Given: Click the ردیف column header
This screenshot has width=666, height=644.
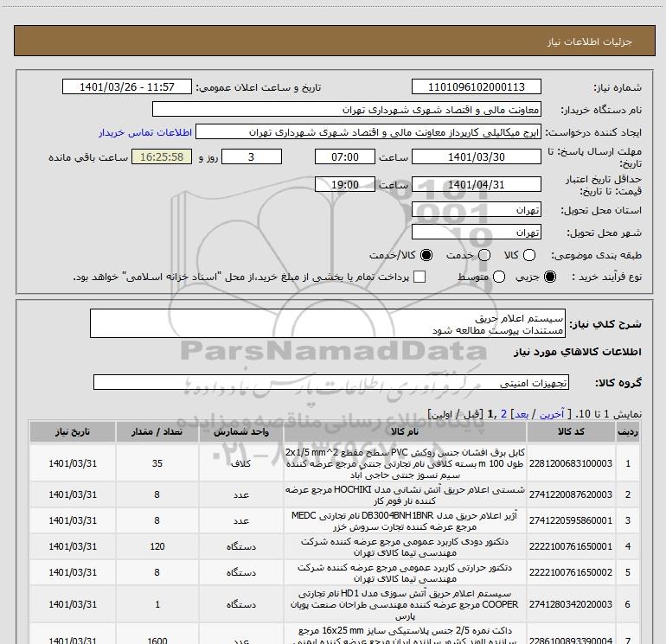Looking at the screenshot, I should coord(628,431).
